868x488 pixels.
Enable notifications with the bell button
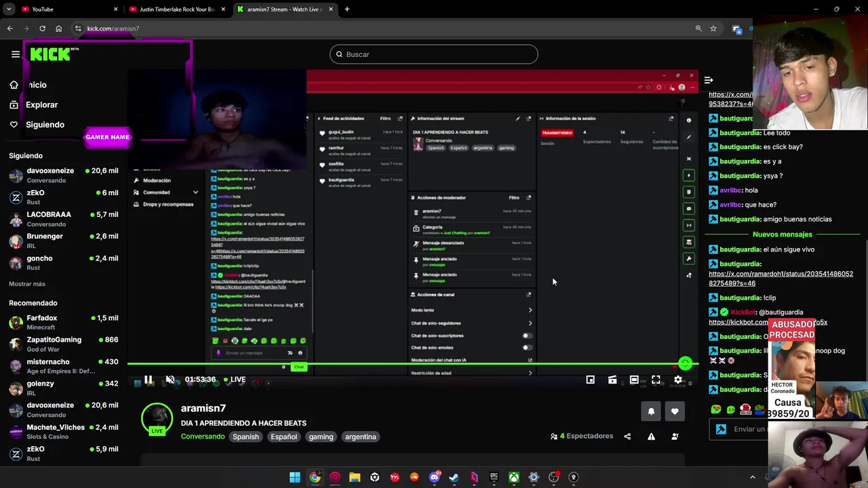click(x=651, y=411)
